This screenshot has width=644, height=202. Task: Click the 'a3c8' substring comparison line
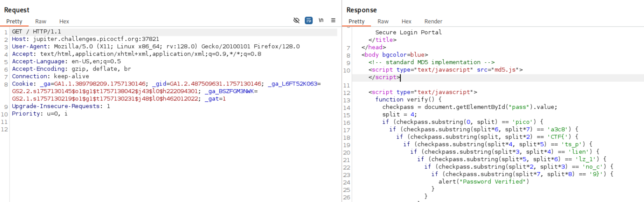(484, 129)
